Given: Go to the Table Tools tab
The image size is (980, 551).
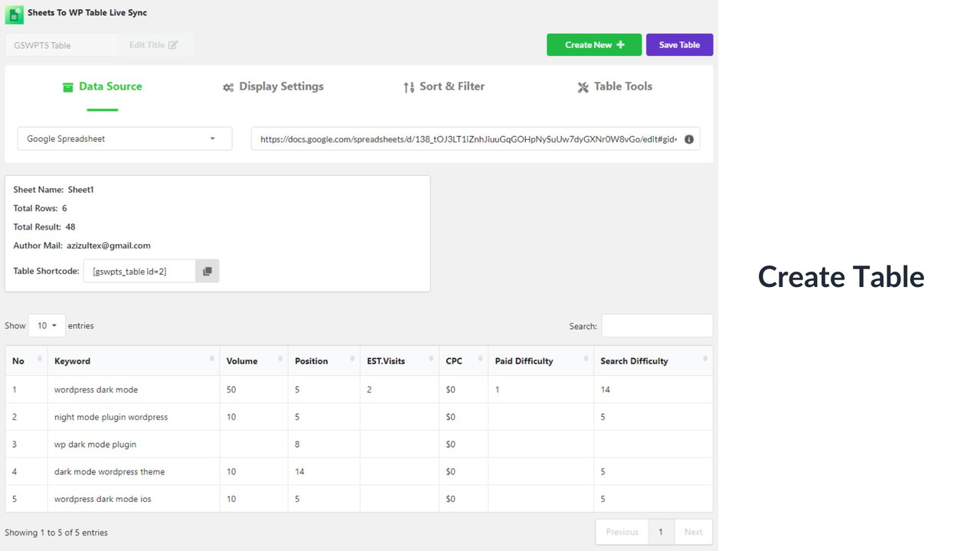Looking at the screenshot, I should [615, 86].
